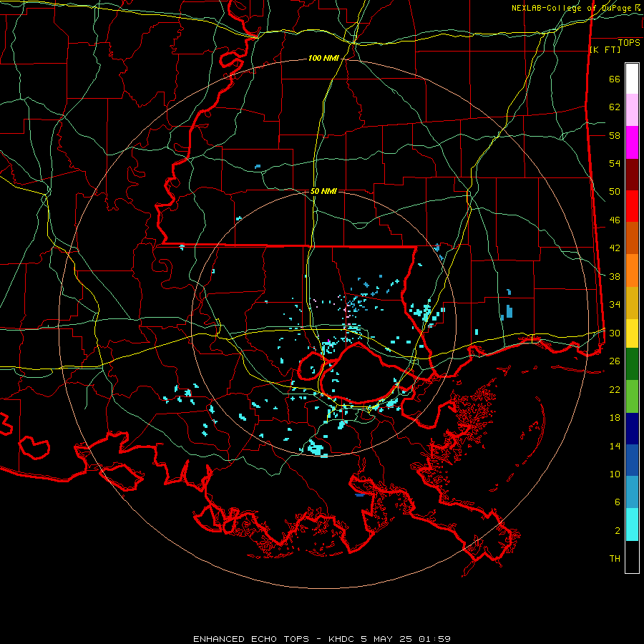
Task: Click the "[K FT]" units label
Action: coord(605,50)
